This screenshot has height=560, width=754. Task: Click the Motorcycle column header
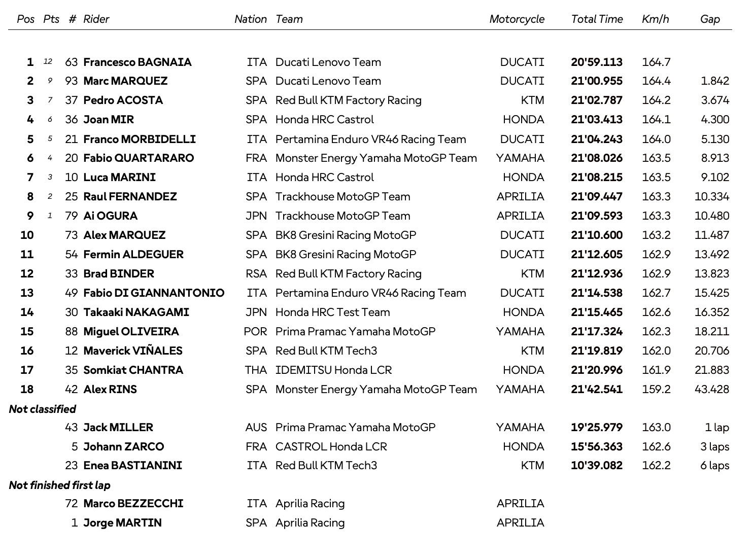pyautogui.click(x=517, y=19)
